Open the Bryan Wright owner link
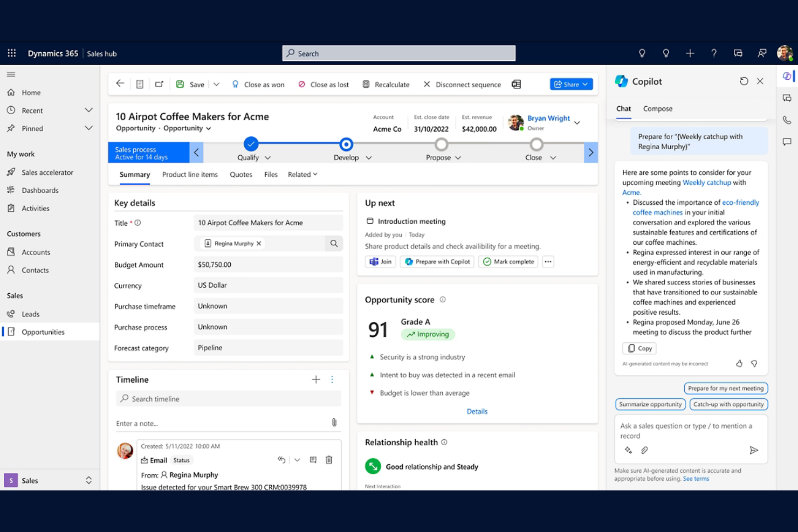This screenshot has width=798, height=532. [x=548, y=118]
